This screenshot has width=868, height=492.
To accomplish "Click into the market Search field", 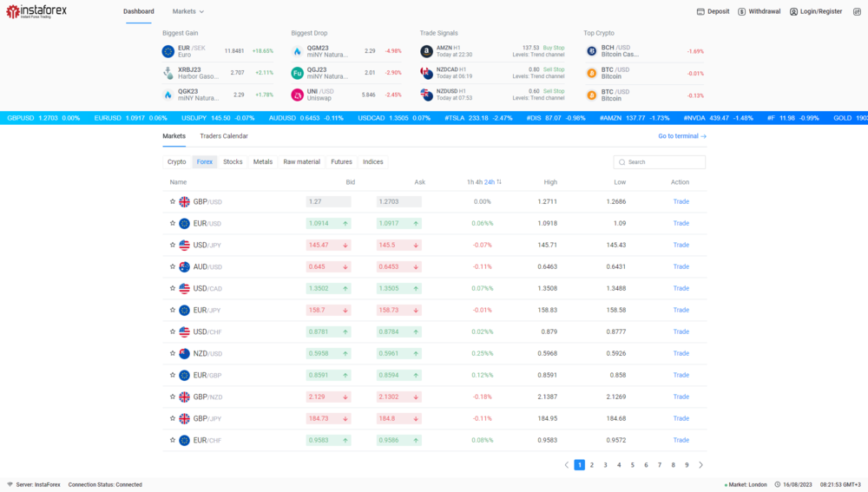I will click(664, 162).
